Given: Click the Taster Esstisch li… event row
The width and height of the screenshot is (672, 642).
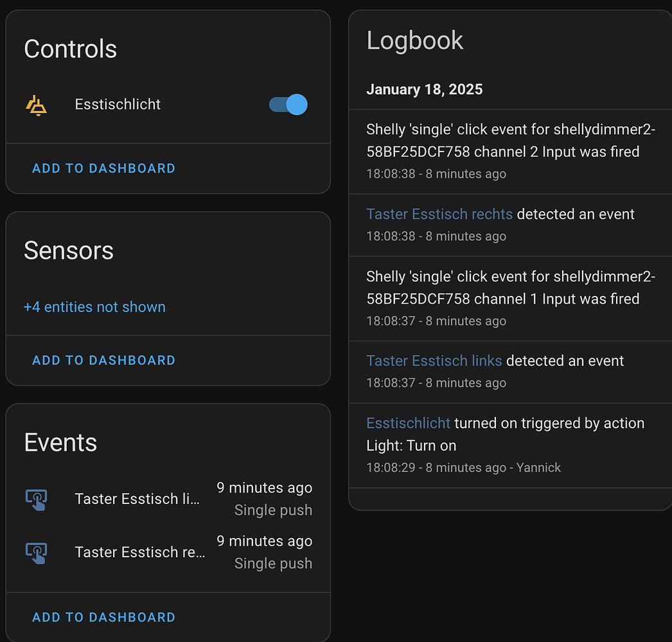Looking at the screenshot, I should 137,499.
